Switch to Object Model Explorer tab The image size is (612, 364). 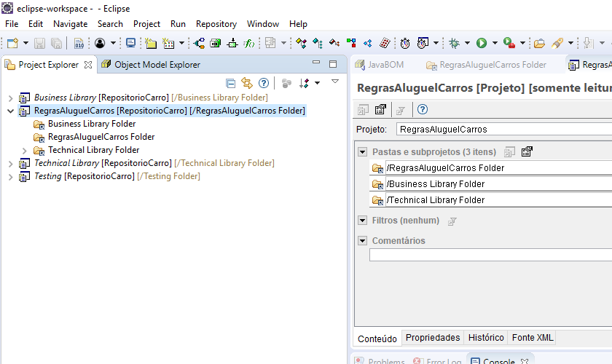pos(151,65)
